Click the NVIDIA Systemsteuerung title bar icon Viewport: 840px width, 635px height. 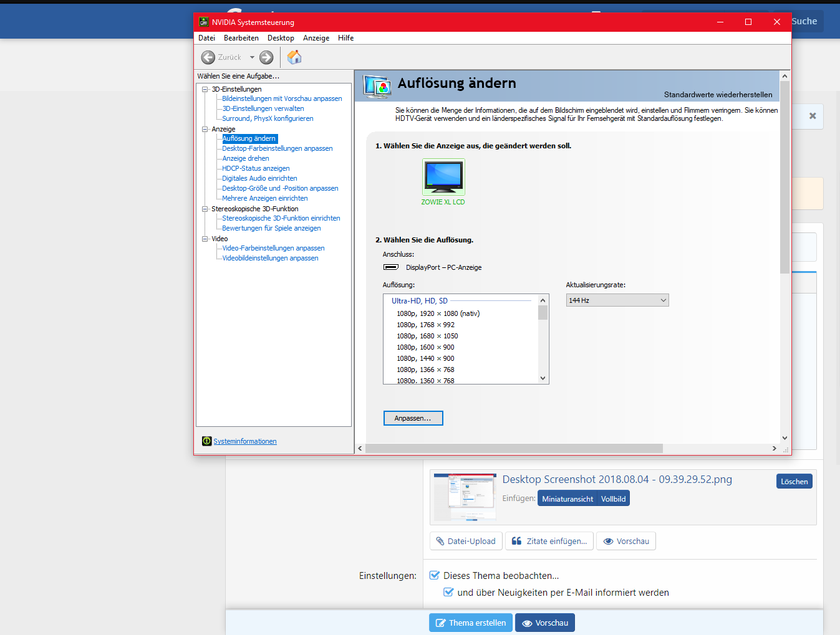click(203, 22)
